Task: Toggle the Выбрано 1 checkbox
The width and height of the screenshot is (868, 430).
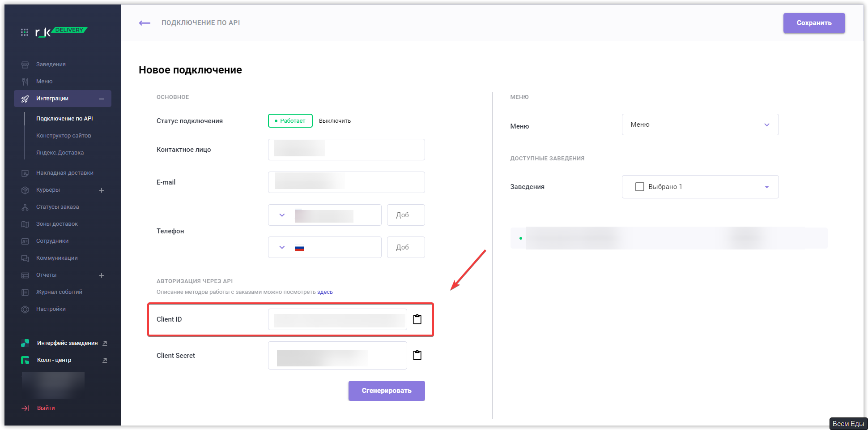Action: point(640,187)
